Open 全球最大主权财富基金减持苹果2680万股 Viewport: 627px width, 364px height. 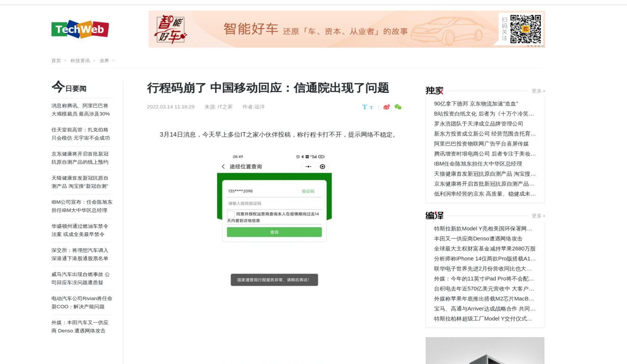pos(485,249)
